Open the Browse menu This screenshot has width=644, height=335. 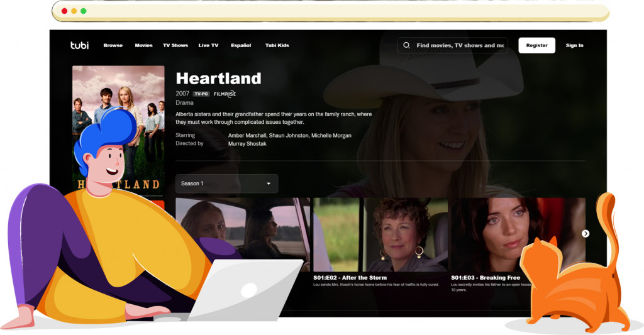tap(113, 46)
